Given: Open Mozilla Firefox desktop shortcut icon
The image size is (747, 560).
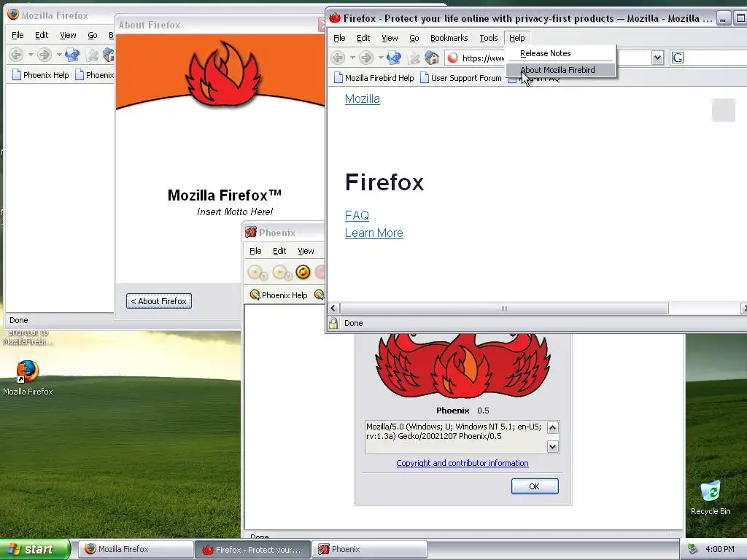Looking at the screenshot, I should 28,371.
